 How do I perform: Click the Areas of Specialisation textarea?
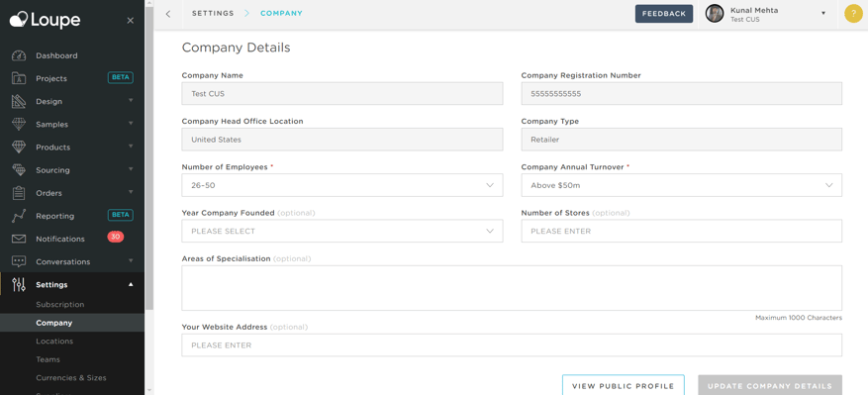(512, 288)
